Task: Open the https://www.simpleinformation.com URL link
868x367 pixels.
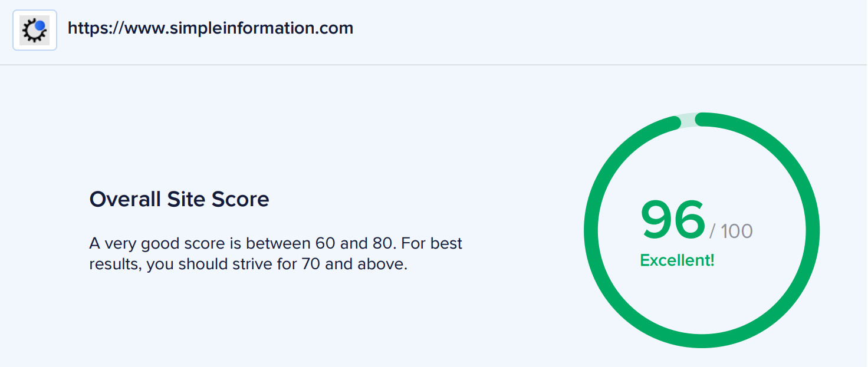Action: click(x=211, y=28)
